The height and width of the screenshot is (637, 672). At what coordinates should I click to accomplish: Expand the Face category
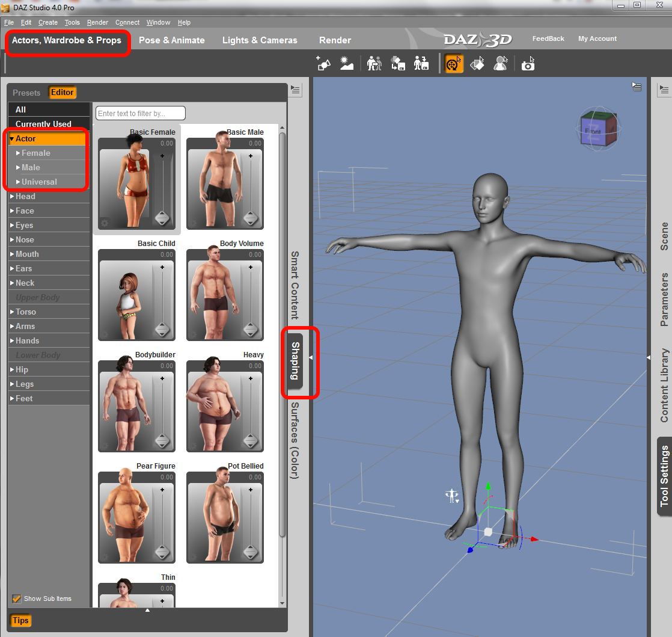pyautogui.click(x=12, y=211)
